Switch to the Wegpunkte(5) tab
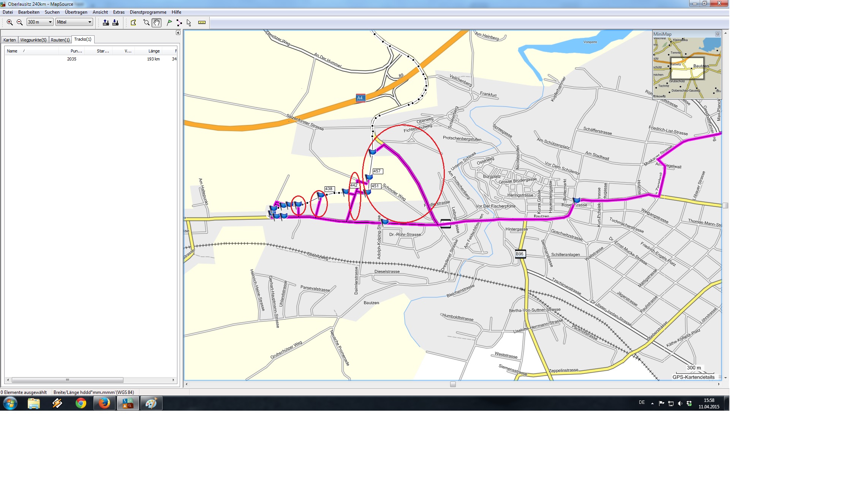Screen dimensions: 868x489 [33, 40]
